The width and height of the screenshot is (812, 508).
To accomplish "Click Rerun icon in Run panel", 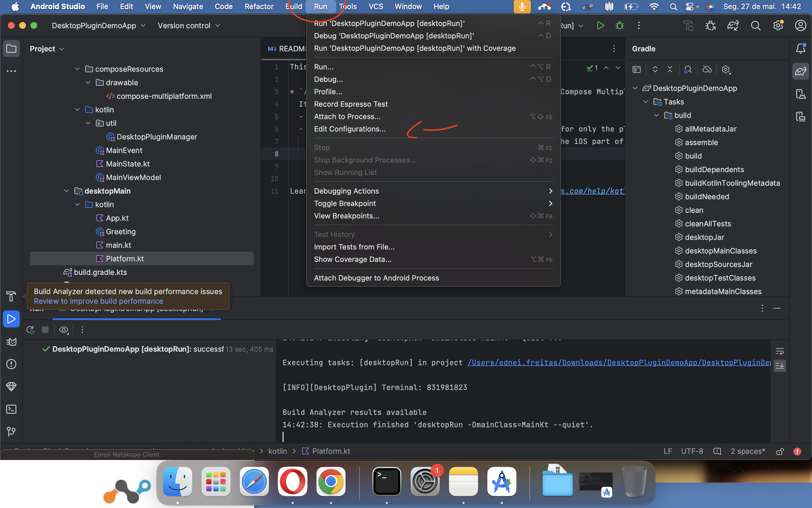I will [x=30, y=330].
